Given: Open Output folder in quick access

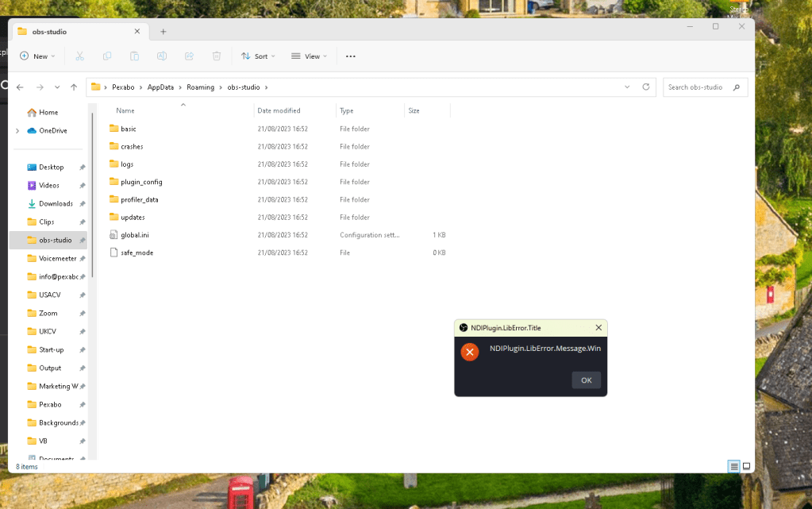Looking at the screenshot, I should tap(48, 368).
